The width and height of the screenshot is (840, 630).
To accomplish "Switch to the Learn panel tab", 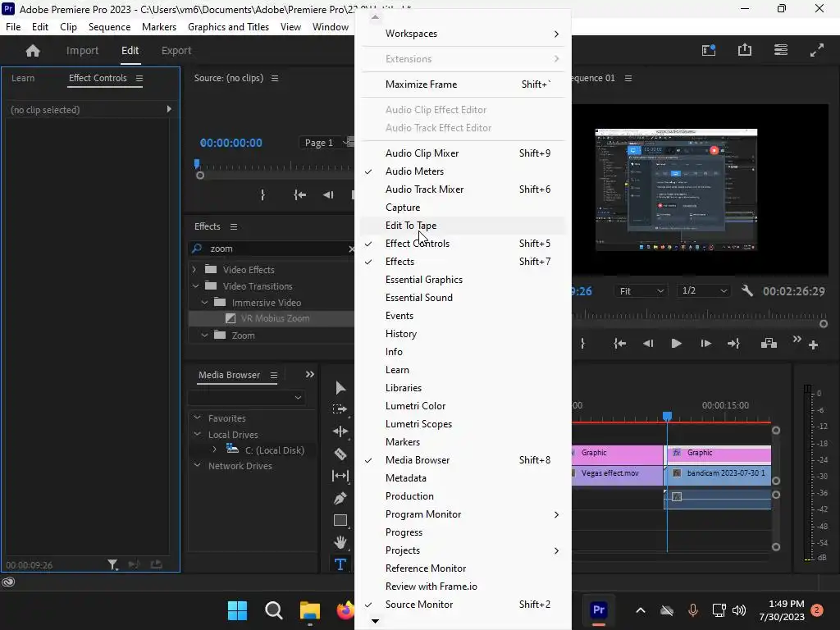I will point(23,78).
